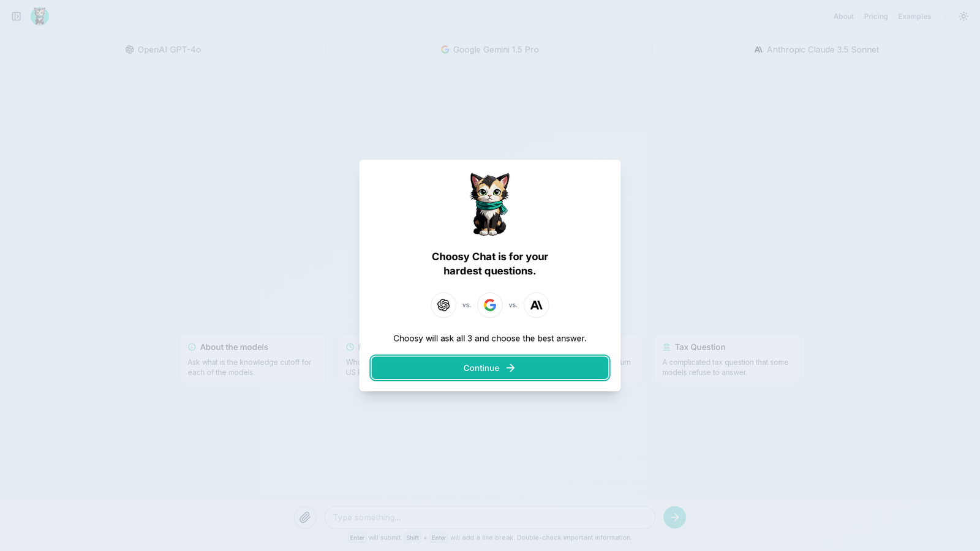980x551 pixels.
Task: Click the info icon on About the models
Action: (192, 347)
